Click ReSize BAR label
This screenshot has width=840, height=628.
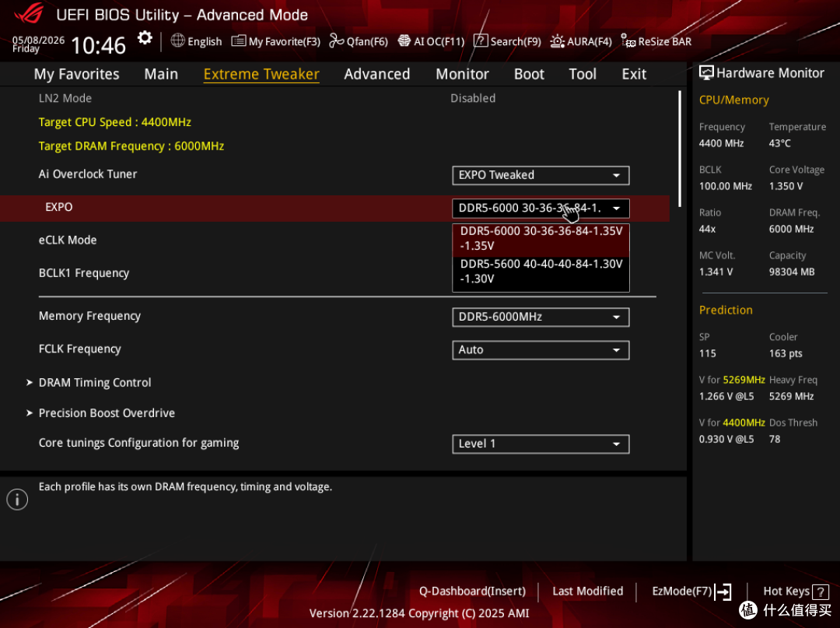tap(665, 41)
